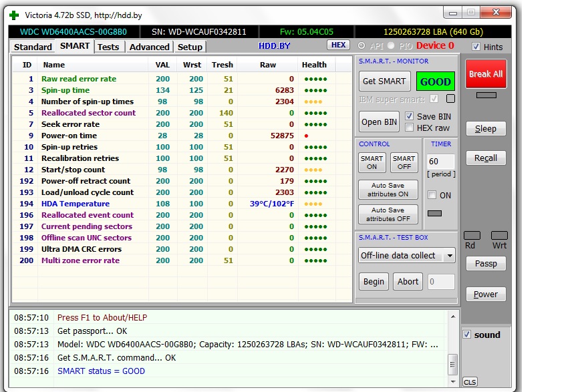
Task: Click the VAL column header
Action: (x=162, y=65)
